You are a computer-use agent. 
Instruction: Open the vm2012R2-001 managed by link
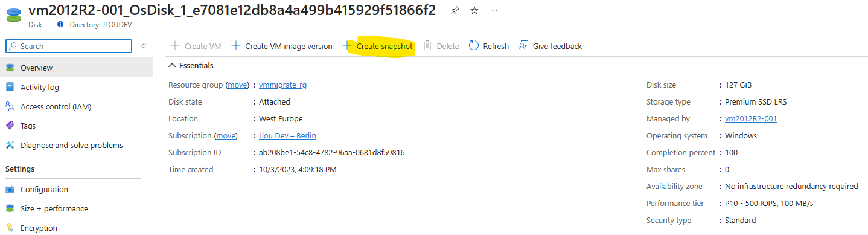tap(751, 118)
